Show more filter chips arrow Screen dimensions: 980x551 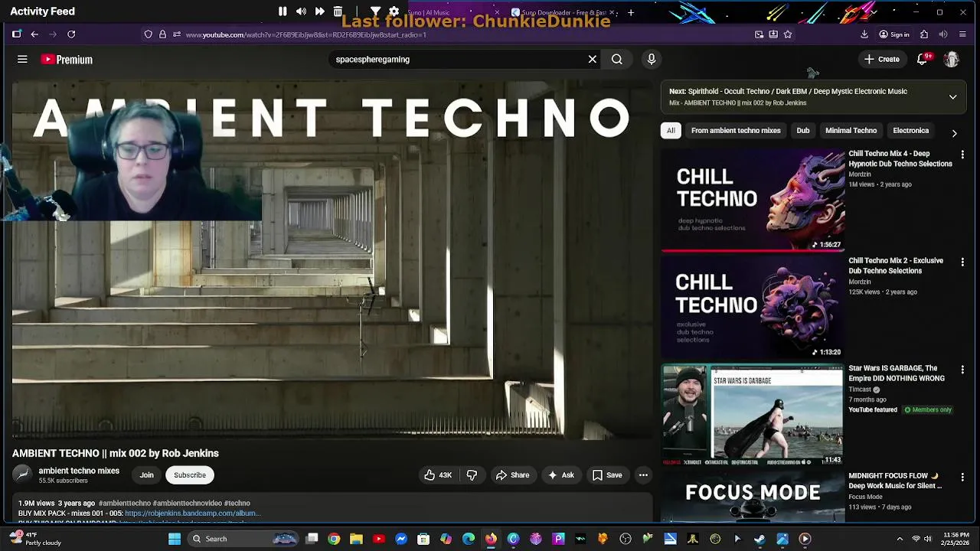[x=954, y=133]
